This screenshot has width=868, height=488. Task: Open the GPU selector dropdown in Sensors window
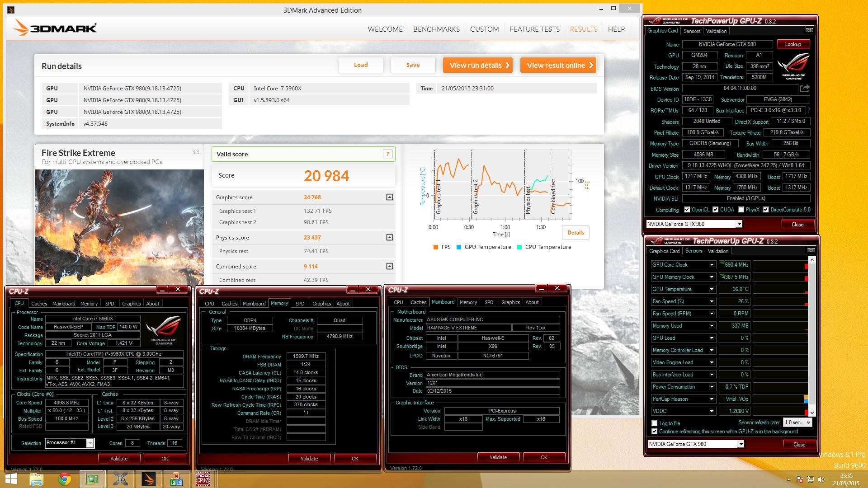[741, 444]
